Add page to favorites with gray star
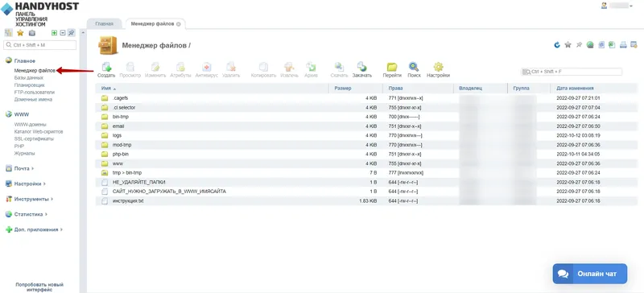 coord(568,45)
